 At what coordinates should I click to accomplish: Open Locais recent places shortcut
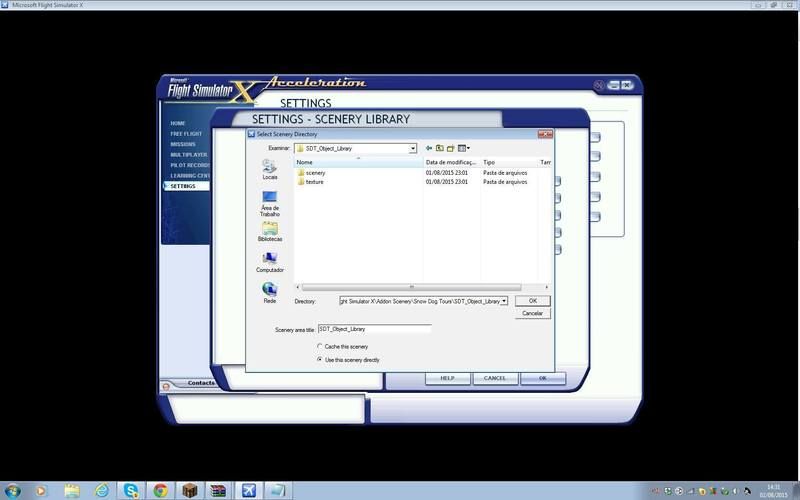[x=270, y=169]
